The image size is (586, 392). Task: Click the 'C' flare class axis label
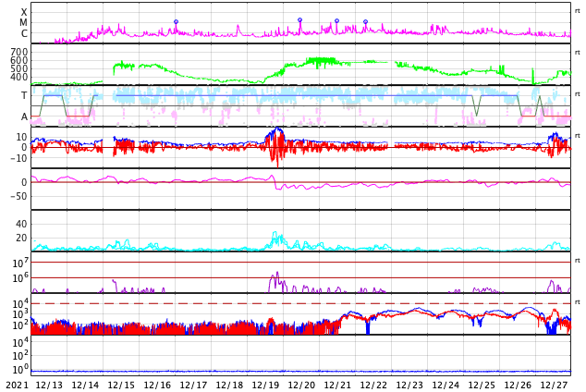click(24, 33)
